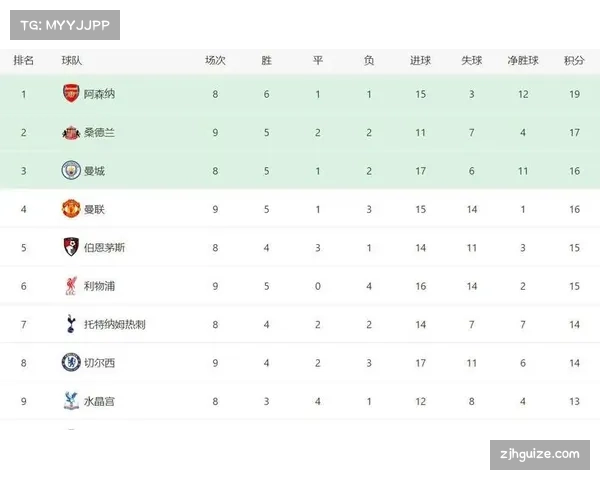
Task: Select the Tottenham cockerel crest
Action: (71, 324)
